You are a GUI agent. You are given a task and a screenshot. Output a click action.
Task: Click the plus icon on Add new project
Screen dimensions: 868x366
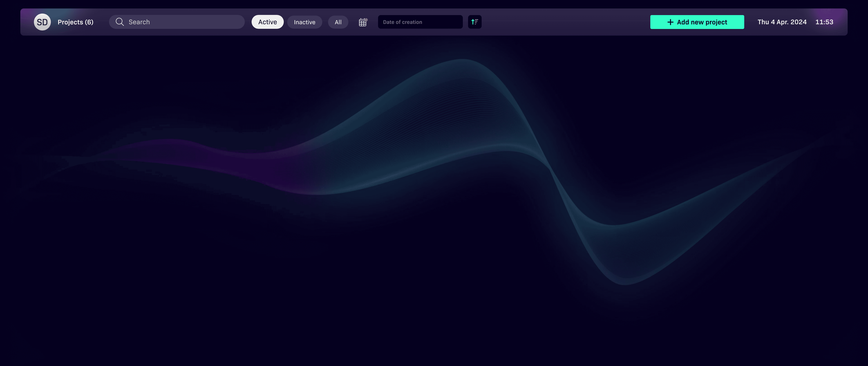point(670,22)
